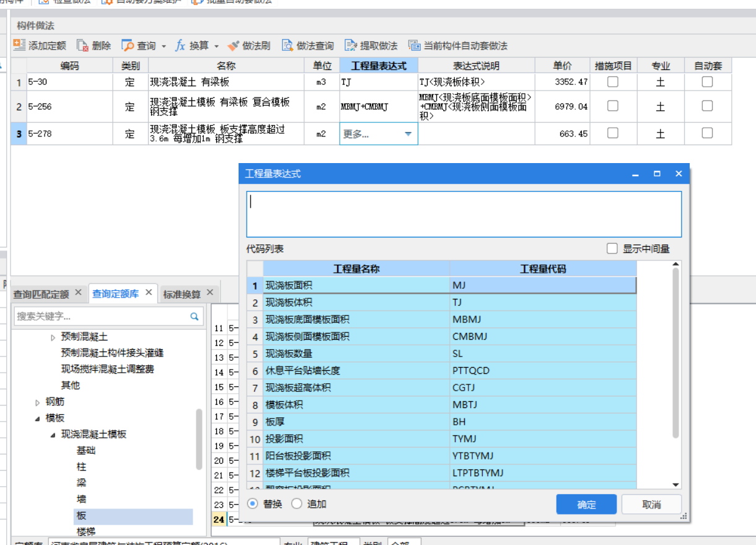The width and height of the screenshot is (756, 545).
Task: Select the 楼梯 tree item
Action: 86,531
